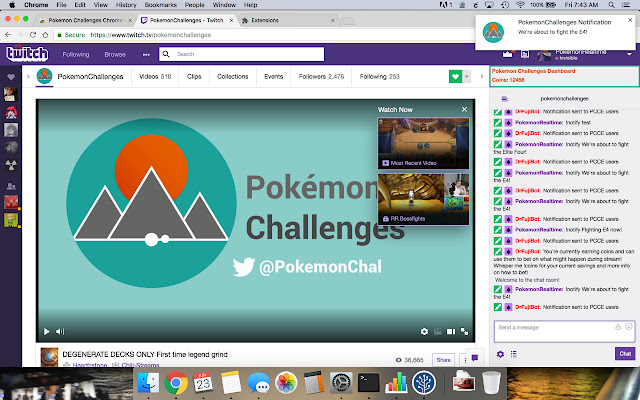Close the Watch Now panel
The height and width of the screenshot is (400, 640).
click(464, 109)
